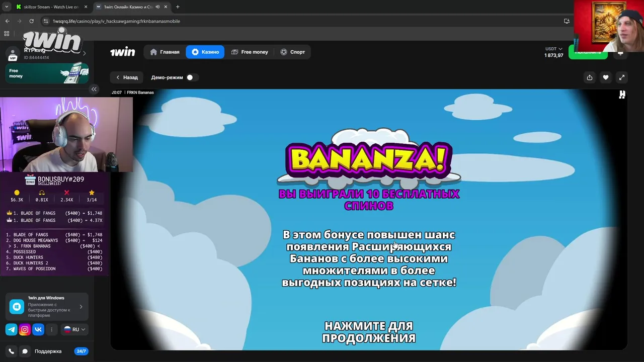Click the Free money banner in sidebar
Screen dimensions: 644x362
tap(48, 73)
